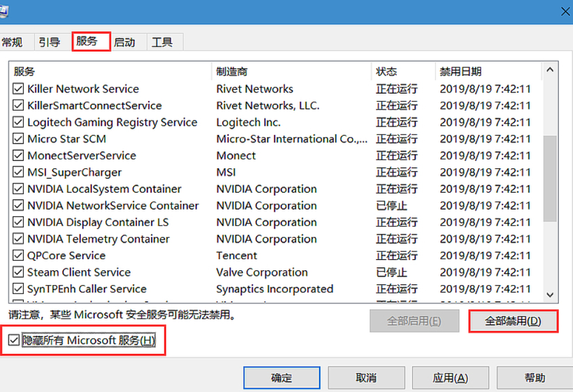
Task: Open the 启动 tab
Action: pyautogui.click(x=125, y=42)
